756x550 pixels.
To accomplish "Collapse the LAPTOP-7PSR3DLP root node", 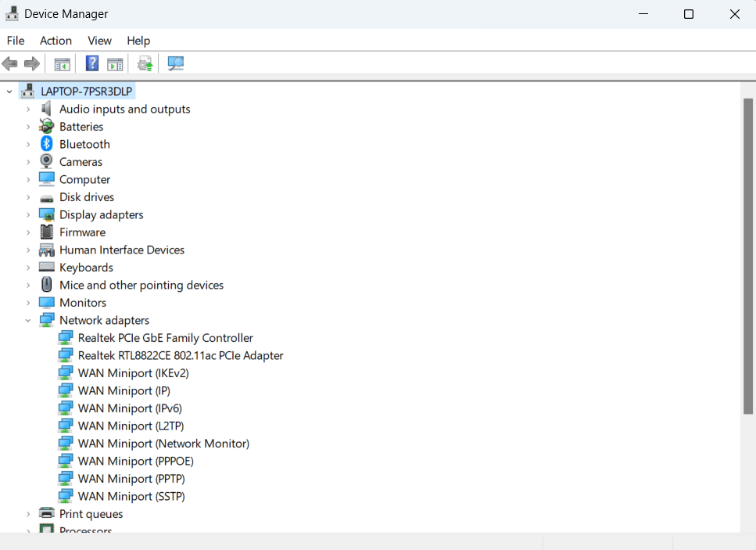I will [9, 92].
